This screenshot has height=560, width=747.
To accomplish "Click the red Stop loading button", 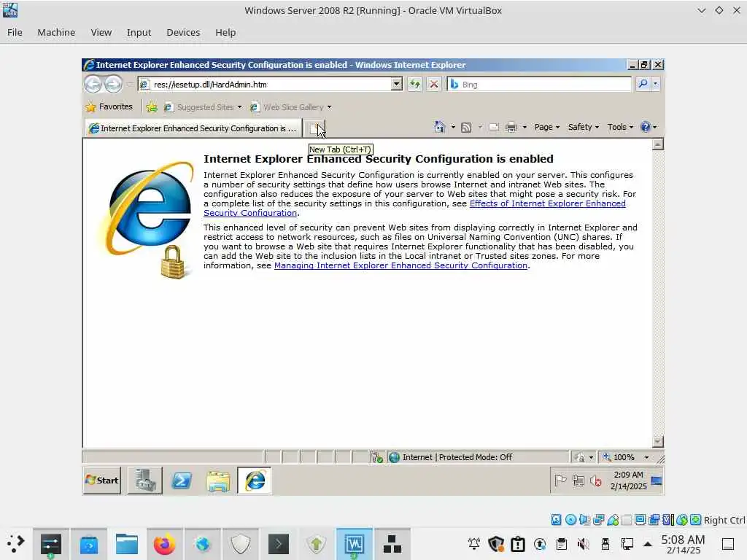I will coord(433,85).
